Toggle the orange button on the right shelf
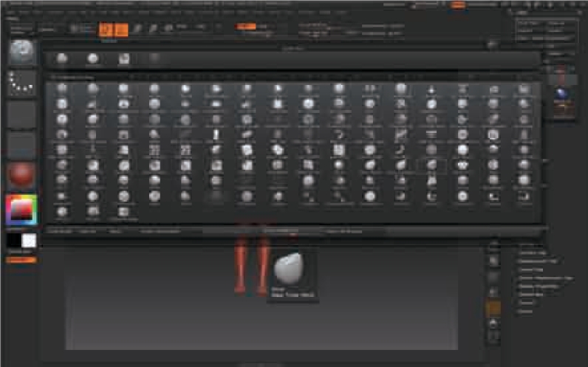 [493, 308]
